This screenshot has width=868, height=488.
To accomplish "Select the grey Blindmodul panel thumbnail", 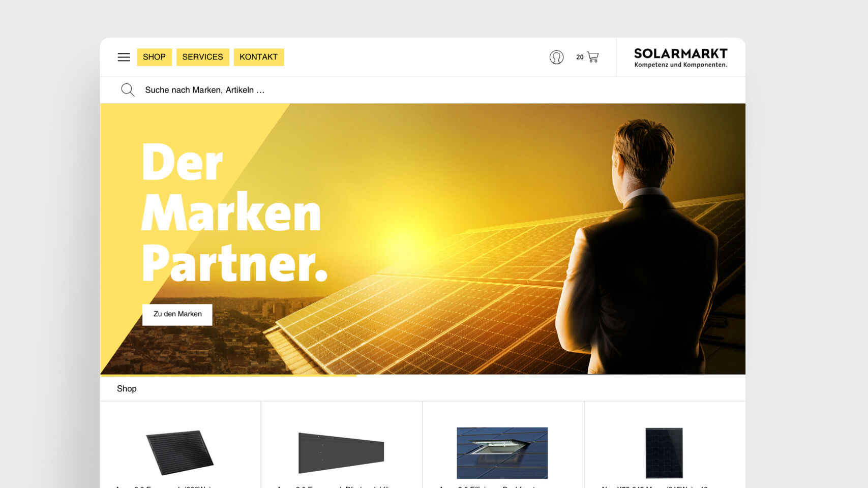I will click(x=341, y=452).
